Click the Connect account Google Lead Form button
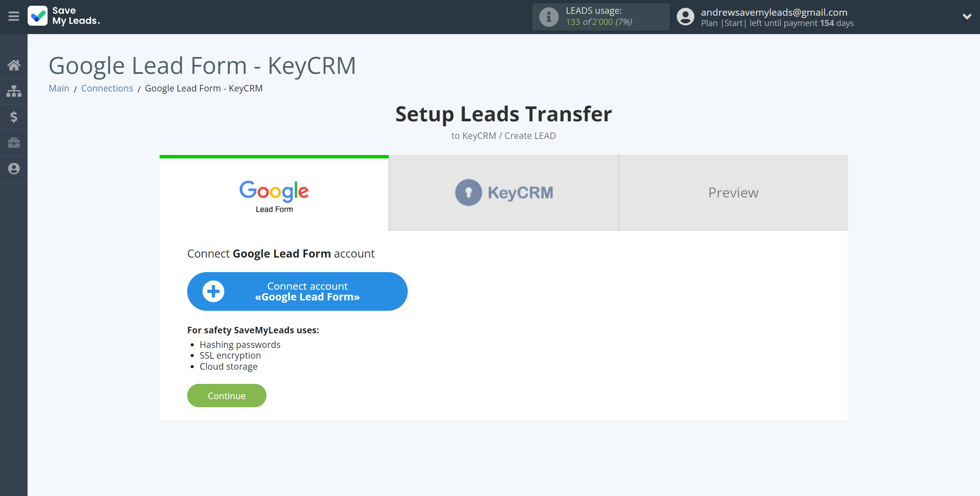This screenshot has height=496, width=980. 297,291
